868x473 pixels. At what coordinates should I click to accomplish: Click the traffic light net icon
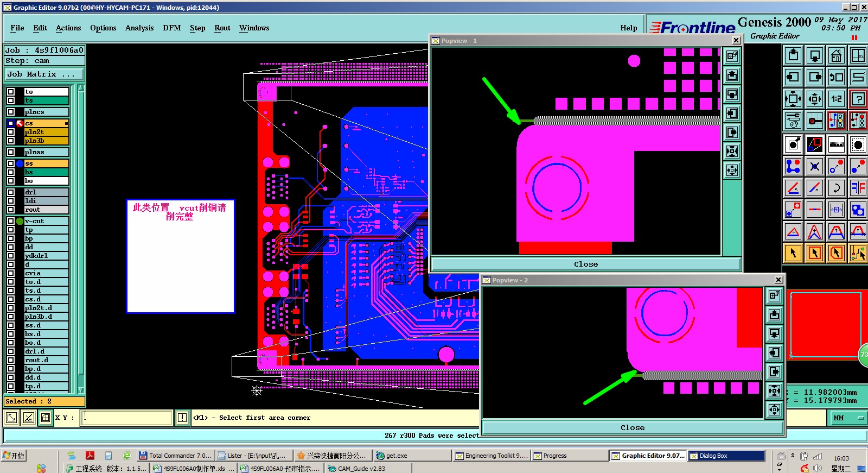(836, 121)
